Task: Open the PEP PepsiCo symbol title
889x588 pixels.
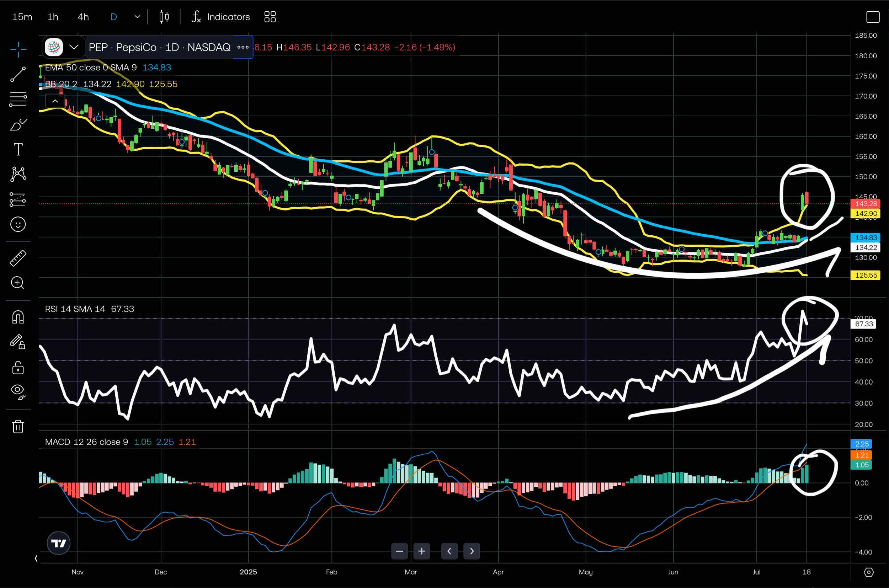Action: click(x=159, y=47)
